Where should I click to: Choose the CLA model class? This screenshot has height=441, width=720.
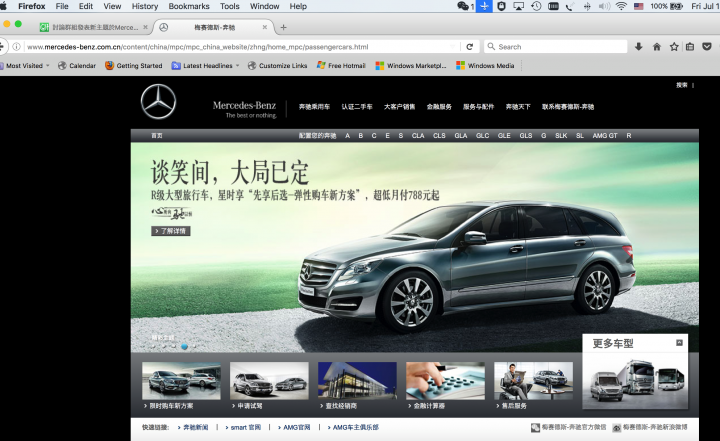click(418, 136)
